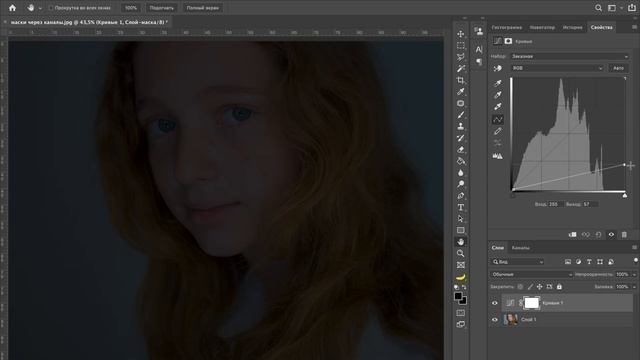
Task: Select the Blur drop tool
Action: pos(460,173)
